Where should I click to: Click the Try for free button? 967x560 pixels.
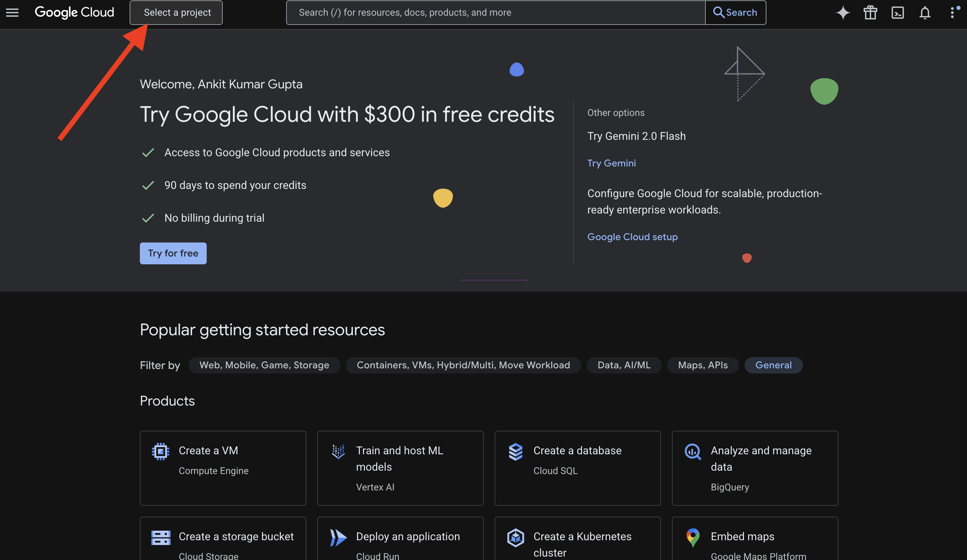pyautogui.click(x=173, y=253)
